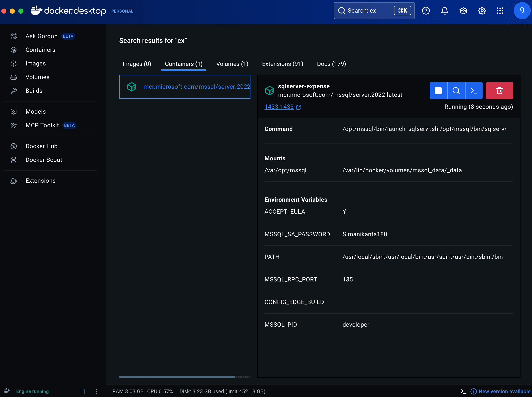This screenshot has height=397, width=532.
Task: Open engine options three-dot menu
Action: pyautogui.click(x=96, y=391)
